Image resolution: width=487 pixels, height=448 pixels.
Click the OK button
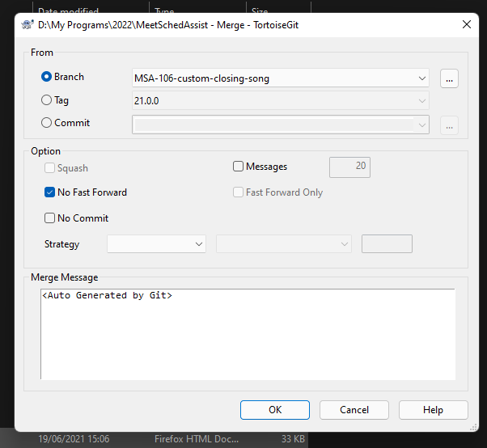[275, 410]
